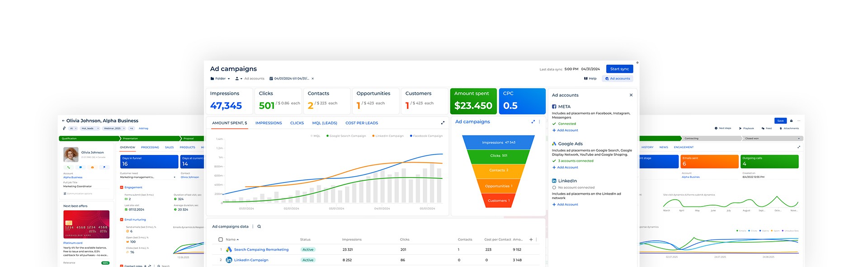This screenshot has height=267, width=868.
Task: Select Presentation pipeline stage
Action: pyautogui.click(x=150, y=139)
